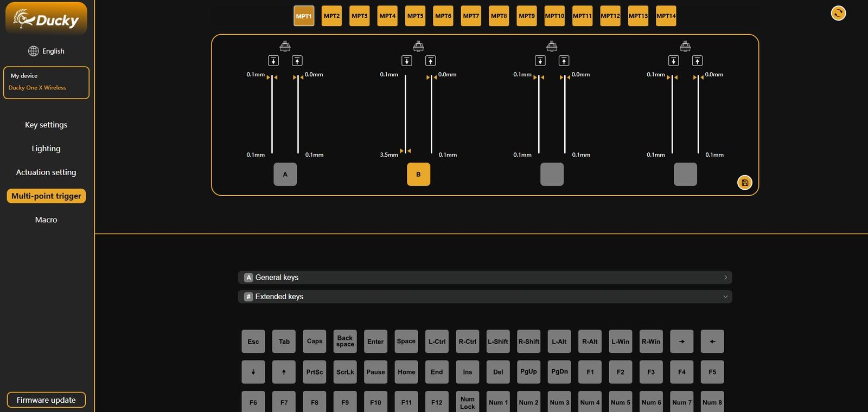Switch to the MPT11 profile tab
The height and width of the screenshot is (412, 868).
(x=583, y=16)
